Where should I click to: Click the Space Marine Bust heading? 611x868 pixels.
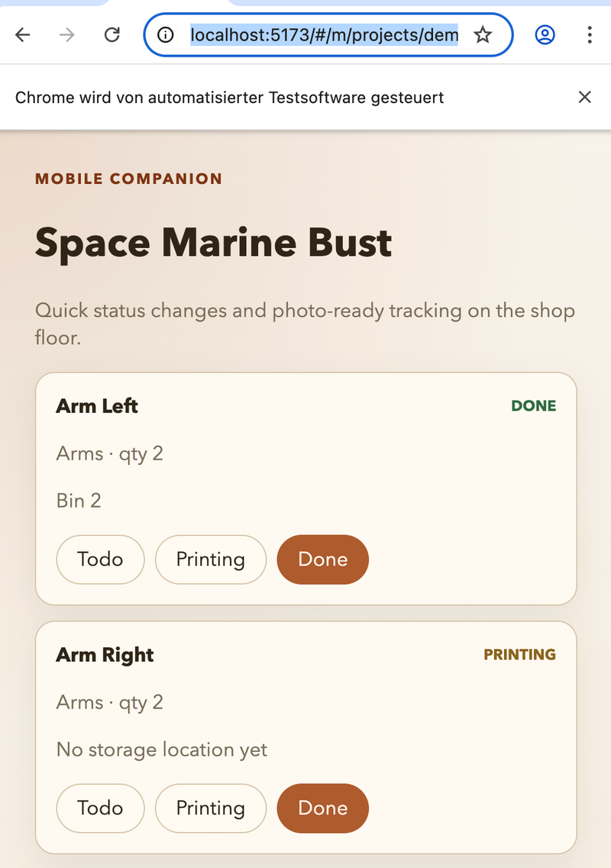point(214,243)
